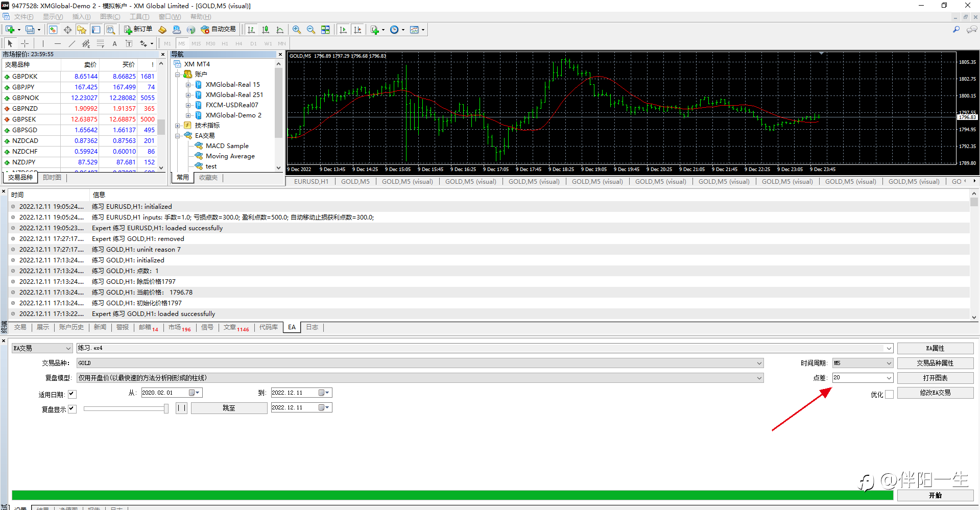Viewport: 980px width, 510px height.
Task: Open the new chart toolbar icon
Action: coord(10,30)
